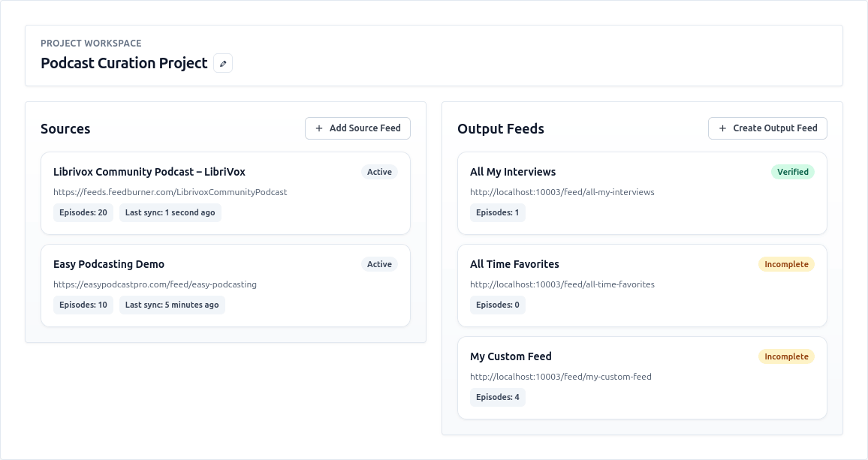Click the Episodes: 20 chip
The width and height of the screenshot is (868, 460).
(83, 212)
